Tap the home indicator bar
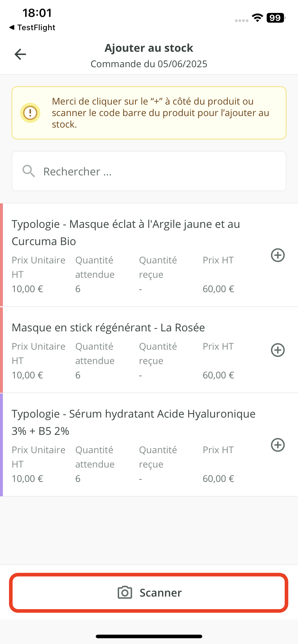Screen dimensions: 298x644 tap(149, 636)
